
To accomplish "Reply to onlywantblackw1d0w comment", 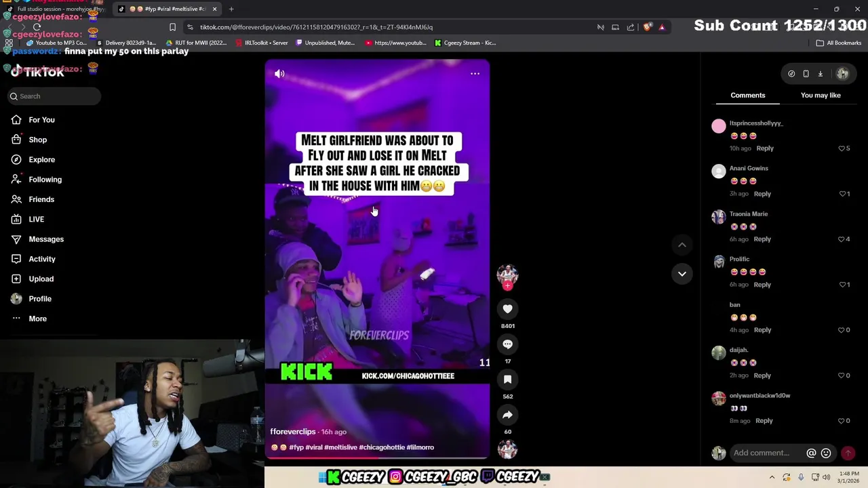I will tap(764, 421).
